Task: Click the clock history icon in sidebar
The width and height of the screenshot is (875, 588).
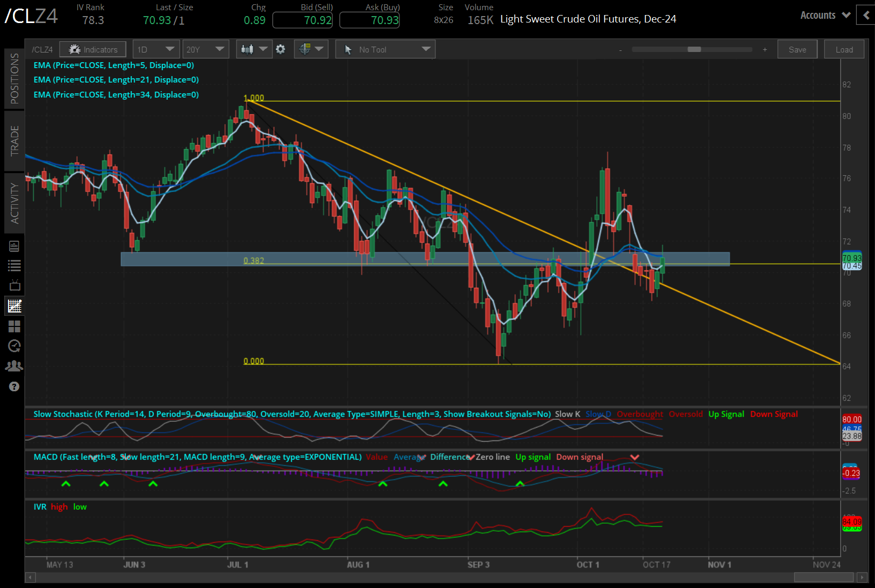Action: coord(14,346)
